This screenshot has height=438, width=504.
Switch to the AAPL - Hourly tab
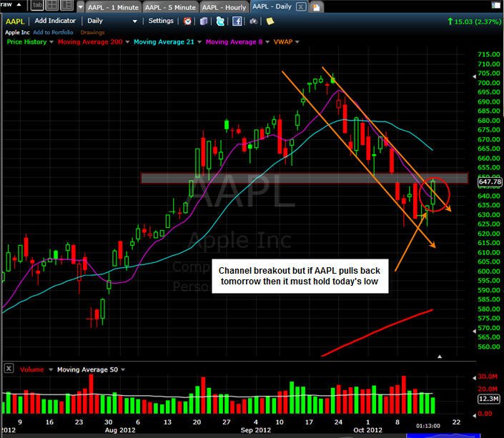tap(224, 7)
